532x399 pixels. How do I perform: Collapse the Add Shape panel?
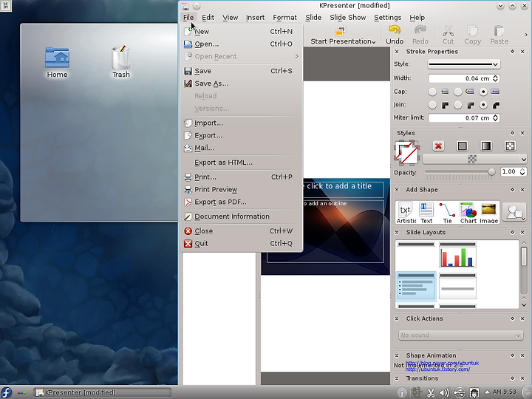[397, 190]
